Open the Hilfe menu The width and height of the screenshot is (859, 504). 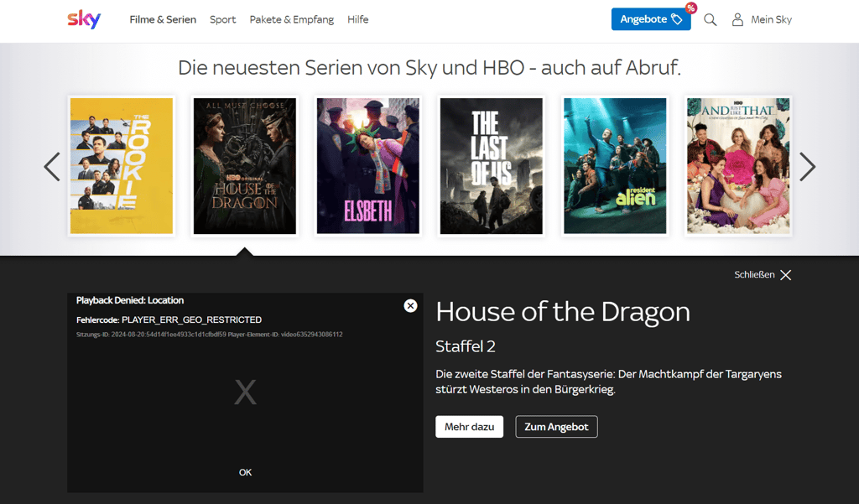tap(357, 20)
